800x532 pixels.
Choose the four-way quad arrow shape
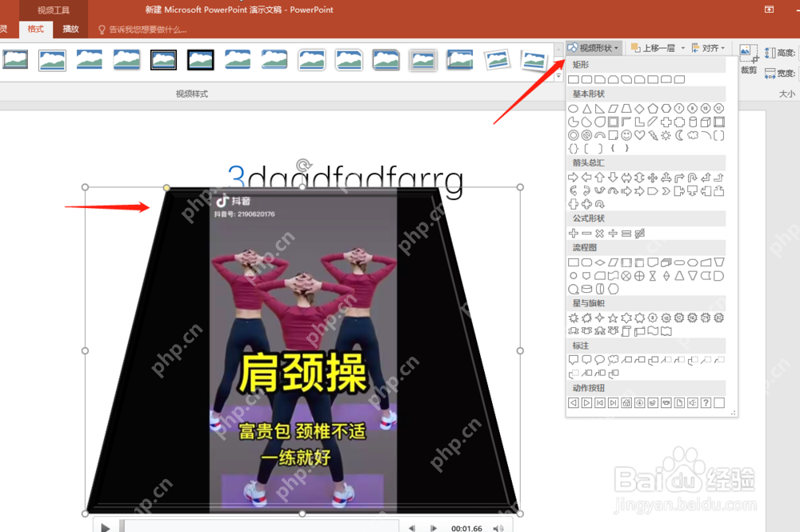653,178
